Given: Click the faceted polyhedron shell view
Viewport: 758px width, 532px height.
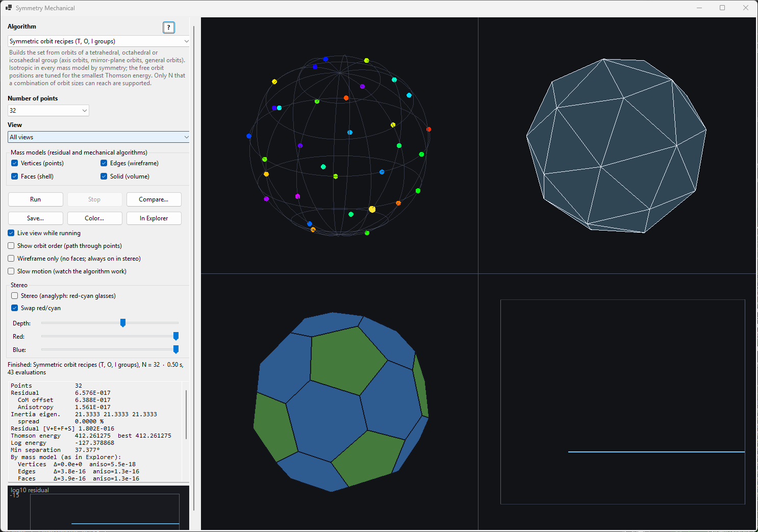Looking at the screenshot, I should coord(617,145).
